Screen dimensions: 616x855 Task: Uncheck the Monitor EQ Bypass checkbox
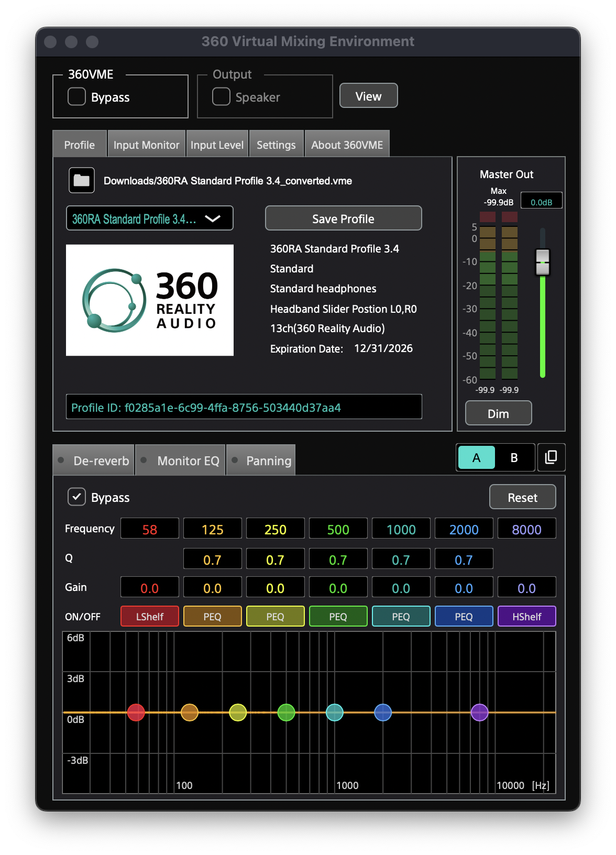pos(77,497)
